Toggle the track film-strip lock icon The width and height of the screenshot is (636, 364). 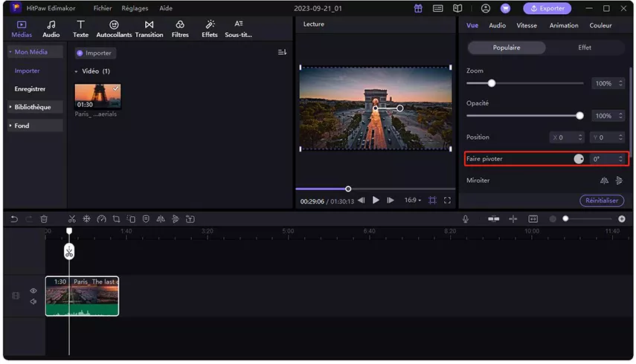16,296
